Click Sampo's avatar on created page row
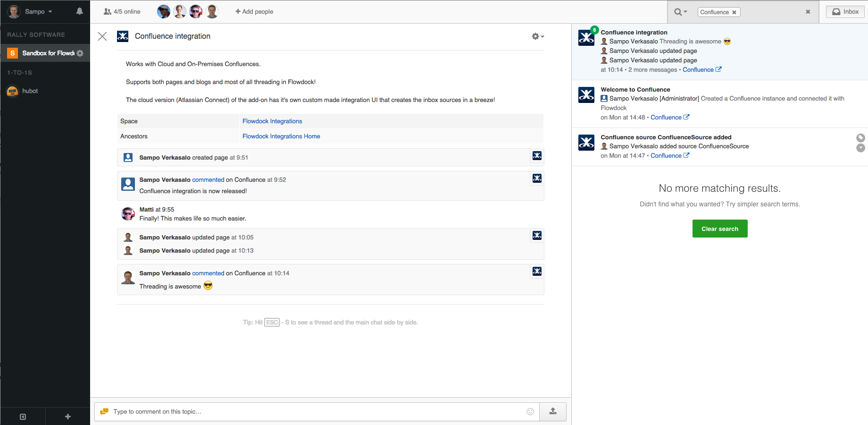The width and height of the screenshot is (868, 425). pyautogui.click(x=128, y=158)
